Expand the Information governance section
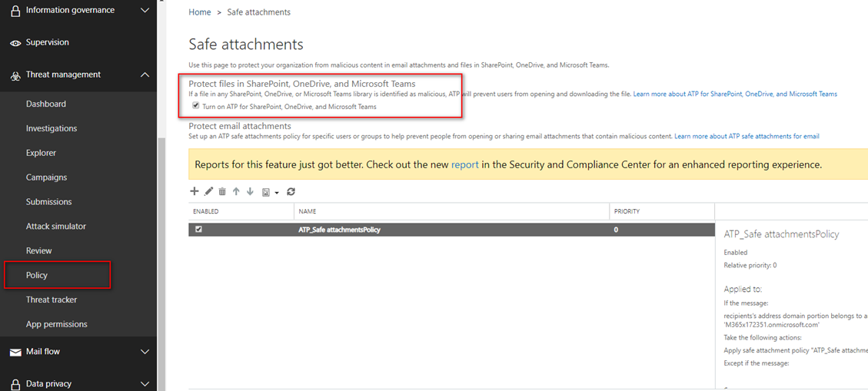This screenshot has width=868, height=391. tap(145, 10)
